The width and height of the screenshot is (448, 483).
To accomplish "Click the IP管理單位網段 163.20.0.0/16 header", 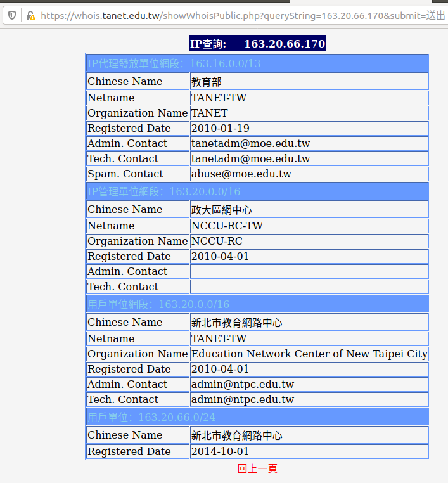I will click(x=258, y=191).
